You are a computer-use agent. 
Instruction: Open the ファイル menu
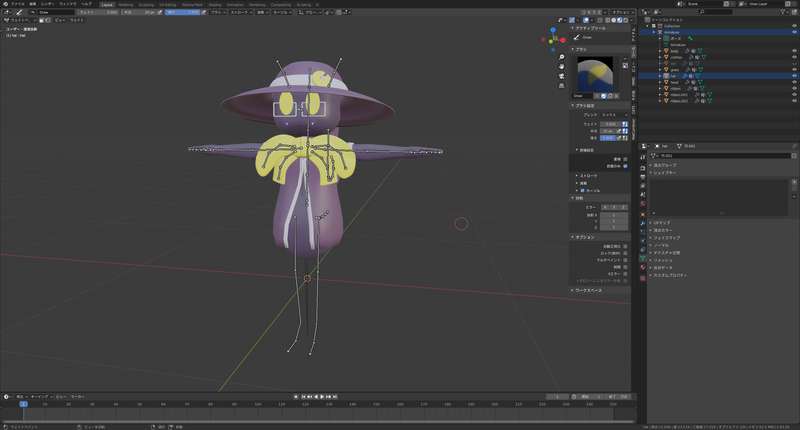click(x=17, y=4)
